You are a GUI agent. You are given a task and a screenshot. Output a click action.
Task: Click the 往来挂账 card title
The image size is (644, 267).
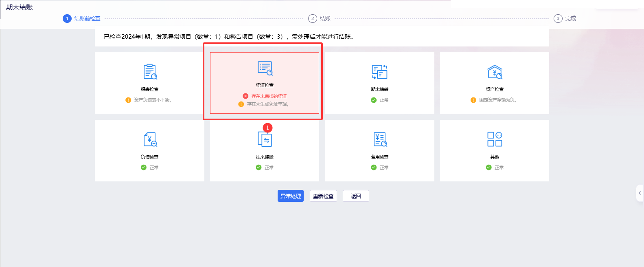tap(265, 157)
